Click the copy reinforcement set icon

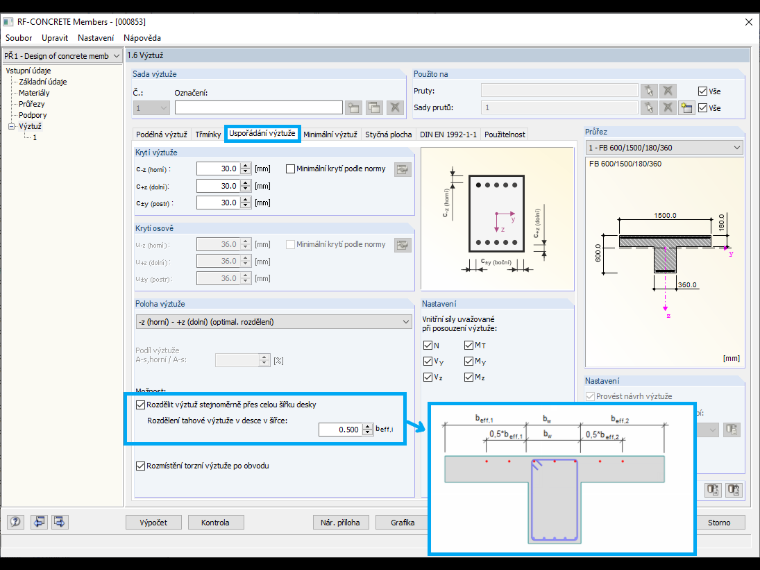point(374,108)
